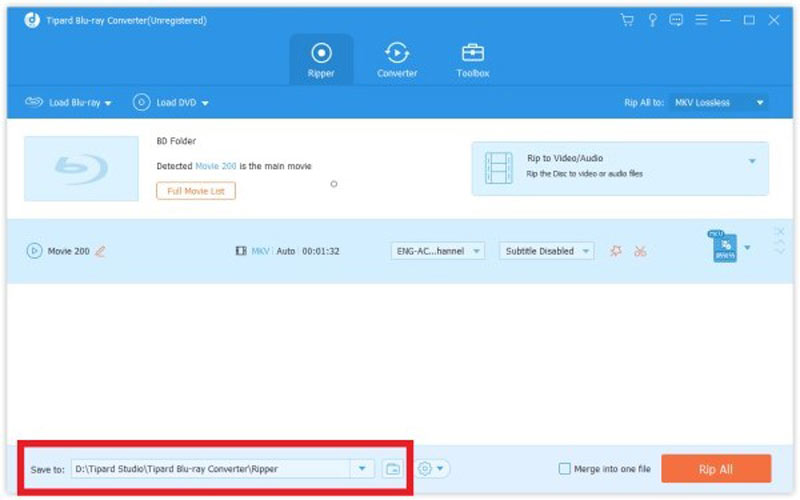This screenshot has height=500, width=800.
Task: Click the scissors cut icon
Action: click(640, 251)
